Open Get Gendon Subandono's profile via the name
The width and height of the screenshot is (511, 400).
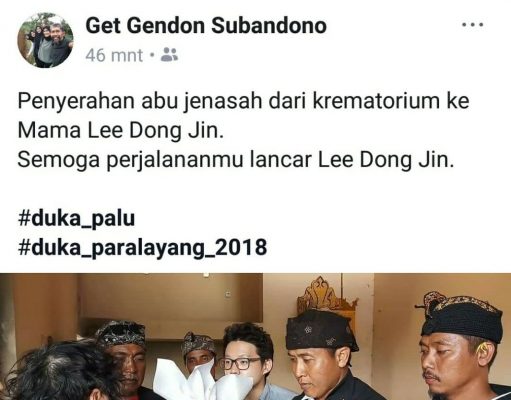click(206, 26)
